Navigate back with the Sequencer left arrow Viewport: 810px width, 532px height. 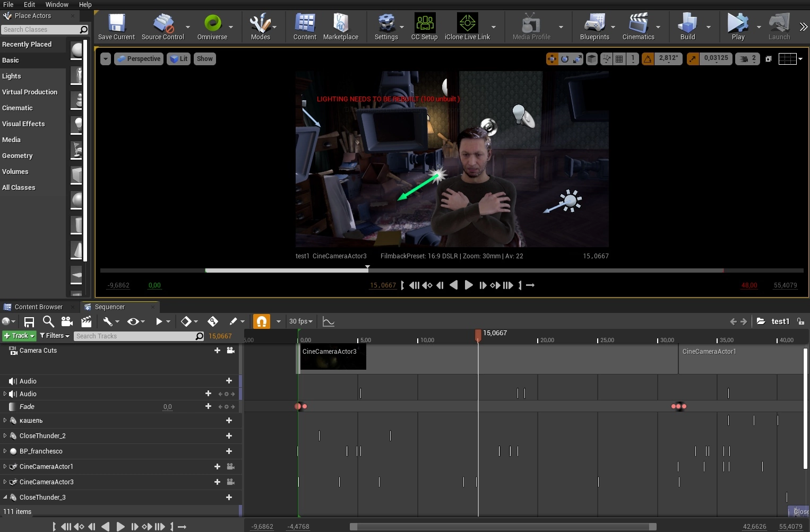pyautogui.click(x=733, y=321)
